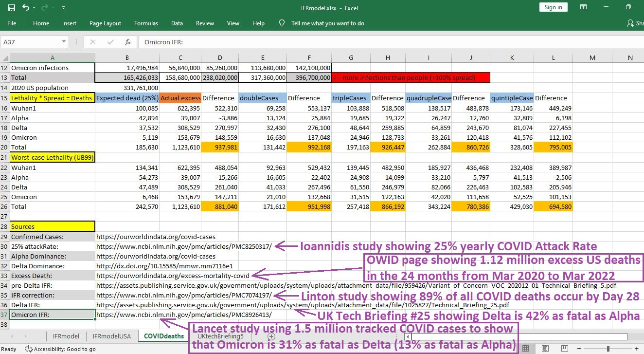This screenshot has width=644, height=354.
Task: Select cell A37 Omicron IFR:
Action: pos(53,315)
